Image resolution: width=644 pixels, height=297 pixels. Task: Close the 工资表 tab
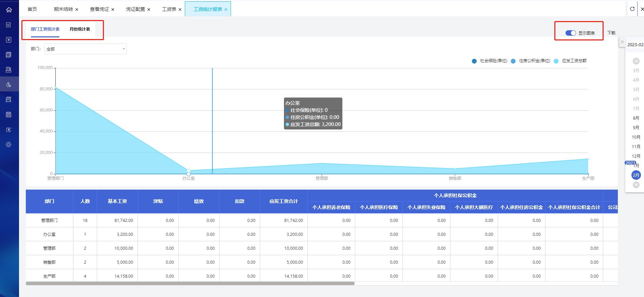180,10
